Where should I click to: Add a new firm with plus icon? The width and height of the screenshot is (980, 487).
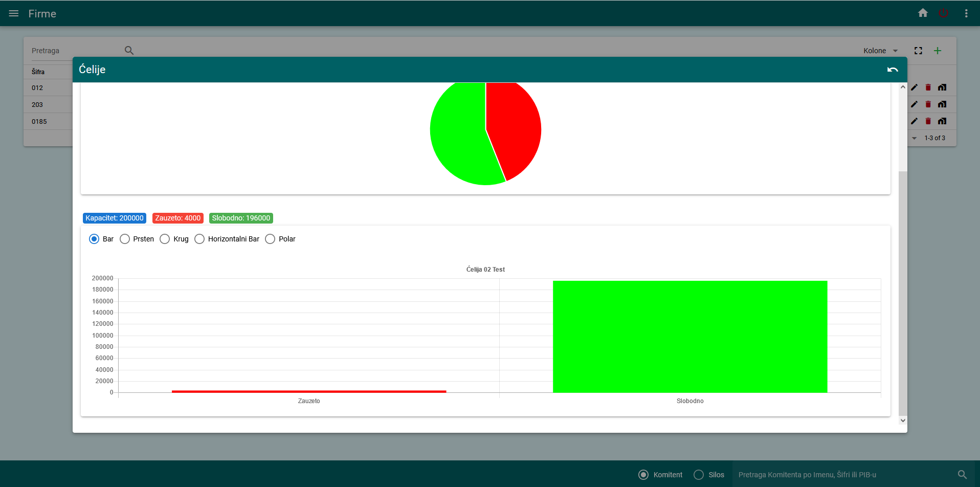click(x=938, y=51)
